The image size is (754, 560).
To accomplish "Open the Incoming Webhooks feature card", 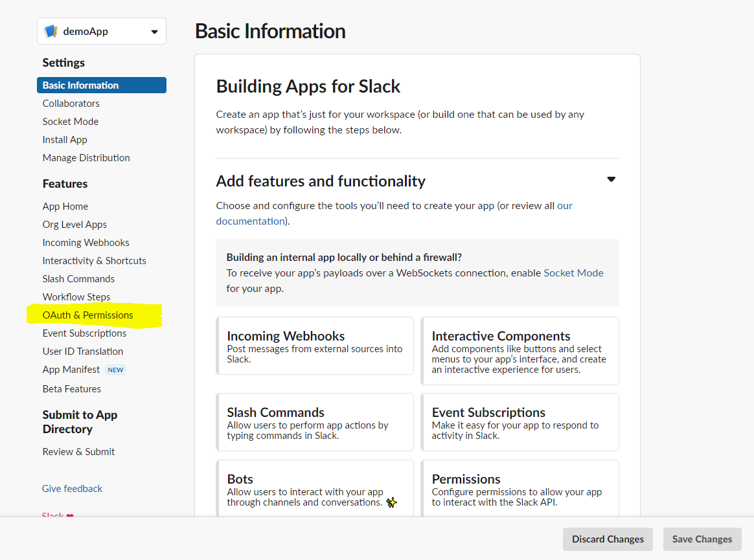I will coord(315,346).
